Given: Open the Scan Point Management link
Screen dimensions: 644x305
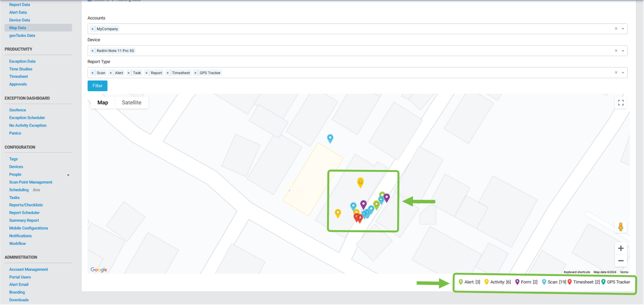Looking at the screenshot, I should coord(31,182).
